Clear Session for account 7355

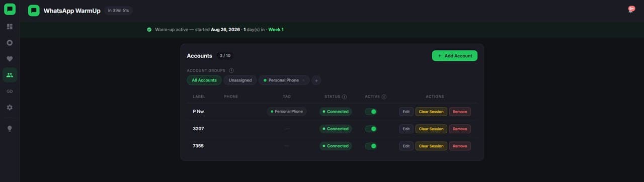coord(431,146)
